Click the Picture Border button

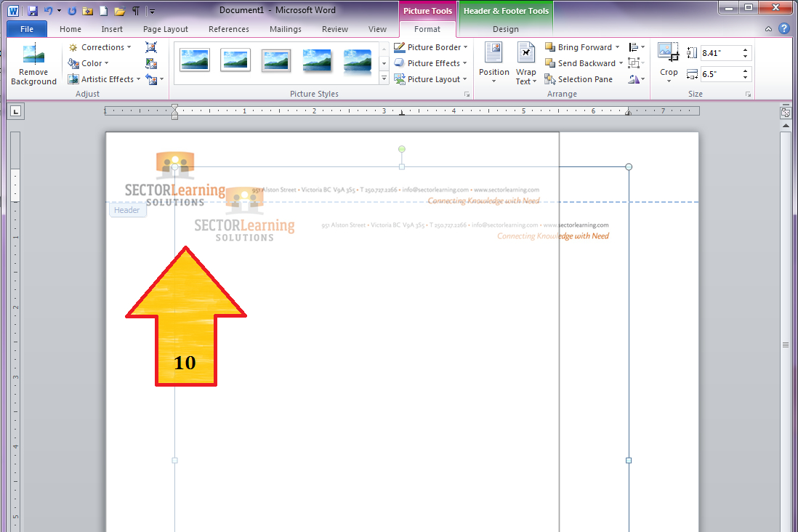pyautogui.click(x=431, y=47)
